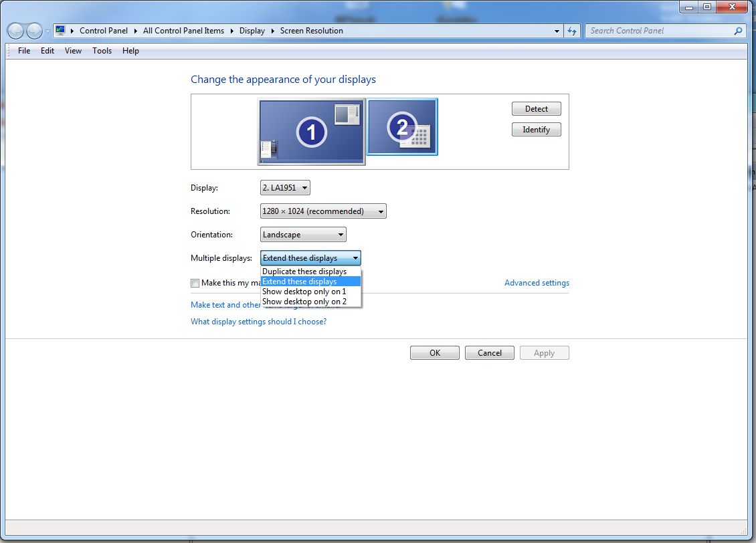Toggle Make this my main display checkbox
The image size is (756, 543).
pos(195,283)
